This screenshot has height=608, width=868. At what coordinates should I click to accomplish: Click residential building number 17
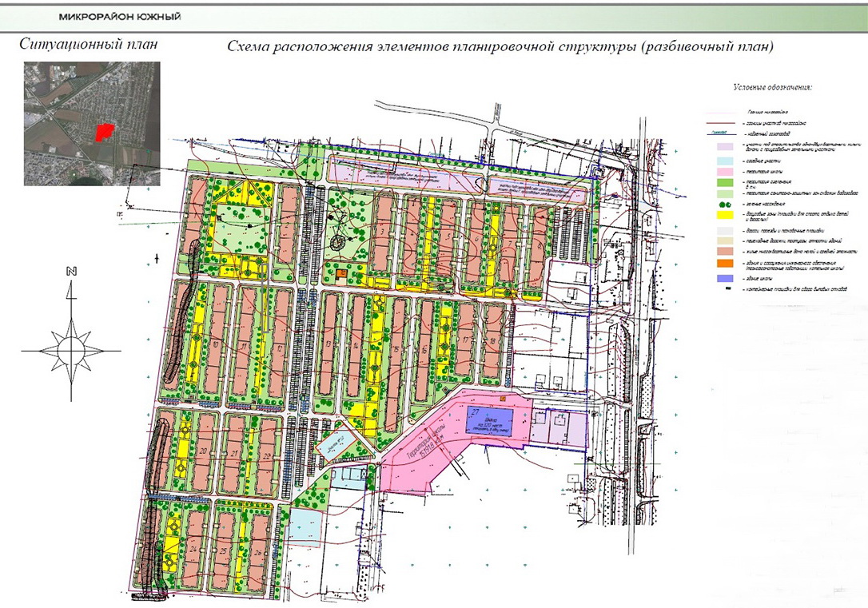(x=466, y=339)
